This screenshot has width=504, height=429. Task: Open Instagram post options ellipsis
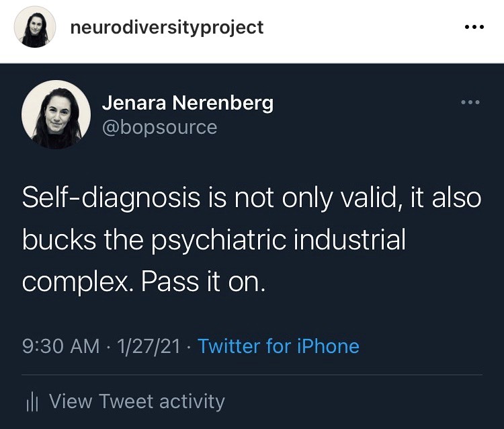coord(474,27)
